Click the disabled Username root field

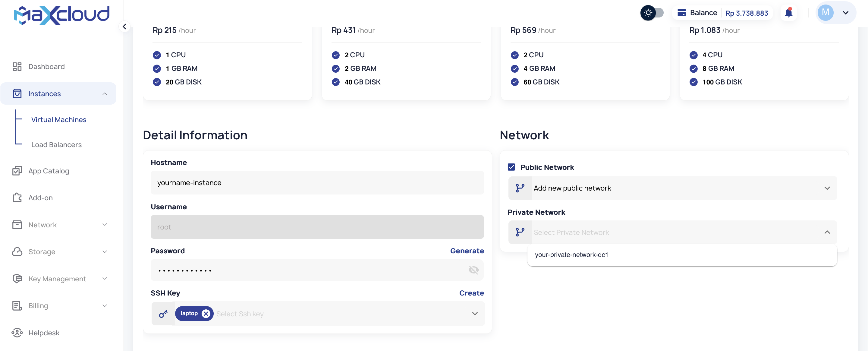(317, 227)
